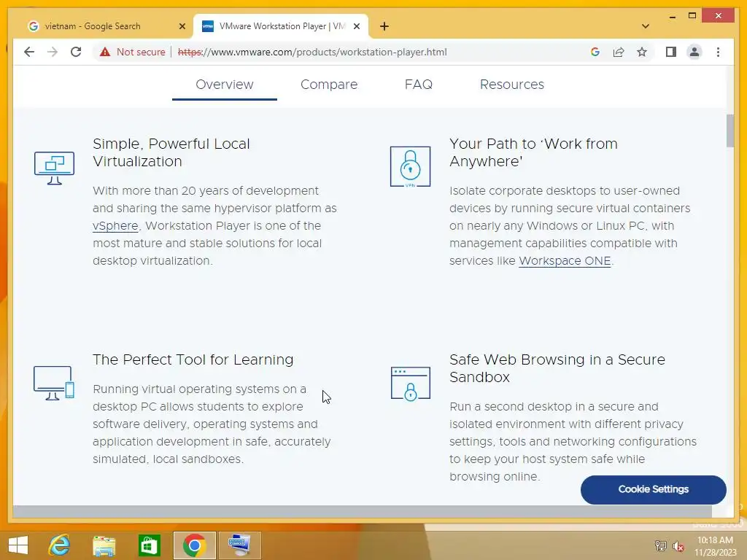Click the local virtualization monitor icon
The height and width of the screenshot is (560, 747).
pos(54,168)
